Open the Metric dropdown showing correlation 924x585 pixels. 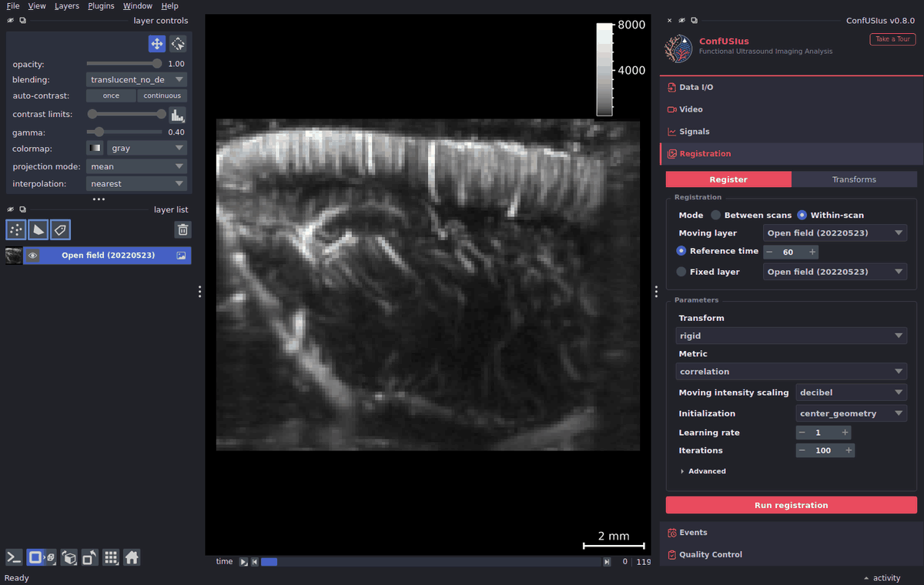click(x=792, y=371)
